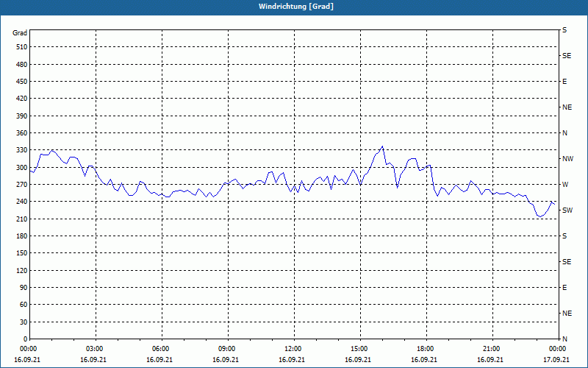Click the 300 y-axis value
This screenshot has width=588, height=368.
(x=22, y=168)
